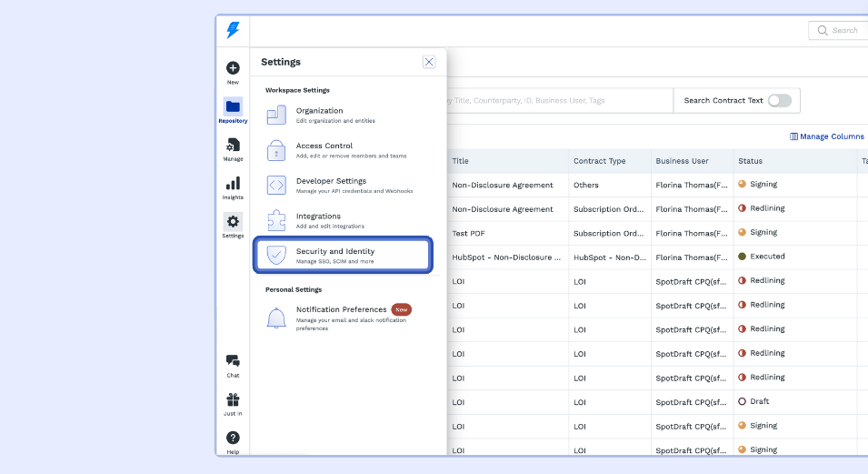Viewport: 868px width, 474px height.
Task: Open the Repository folder icon
Action: [233, 106]
